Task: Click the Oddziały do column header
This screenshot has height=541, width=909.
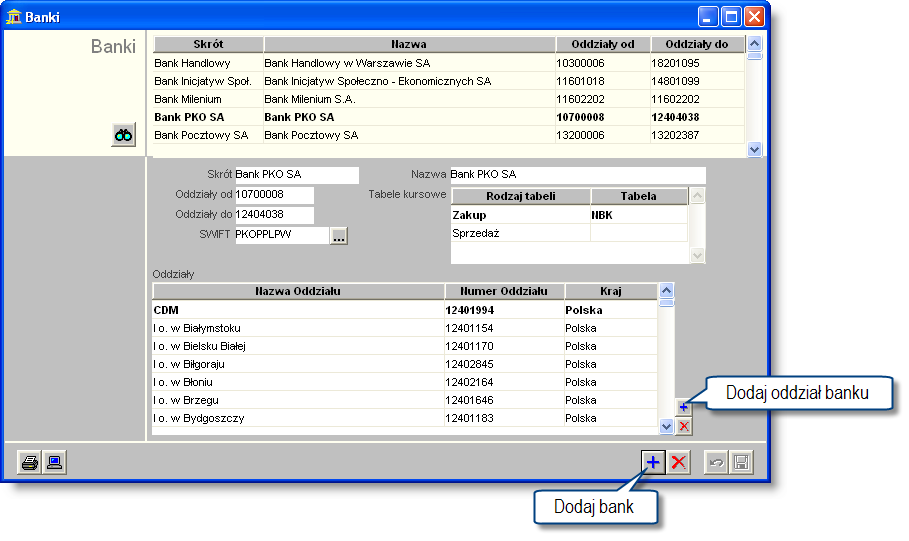Action: click(x=697, y=44)
